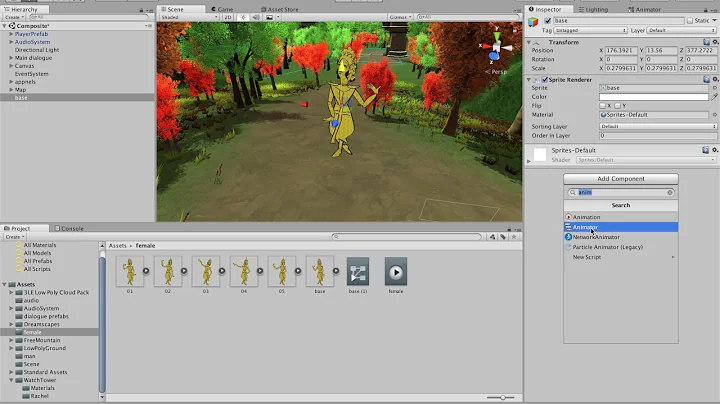This screenshot has width=720, height=404.
Task: Switch to the Animator tab
Action: pos(644,9)
